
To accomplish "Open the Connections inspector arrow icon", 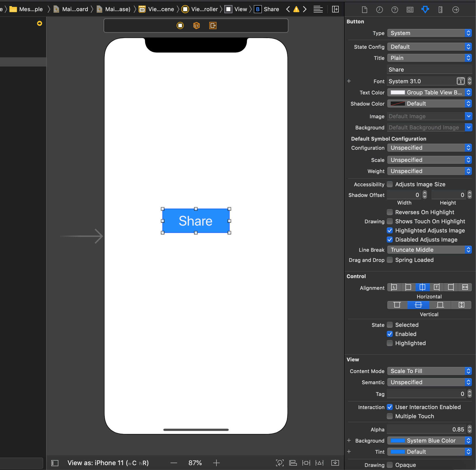I will (x=456, y=10).
